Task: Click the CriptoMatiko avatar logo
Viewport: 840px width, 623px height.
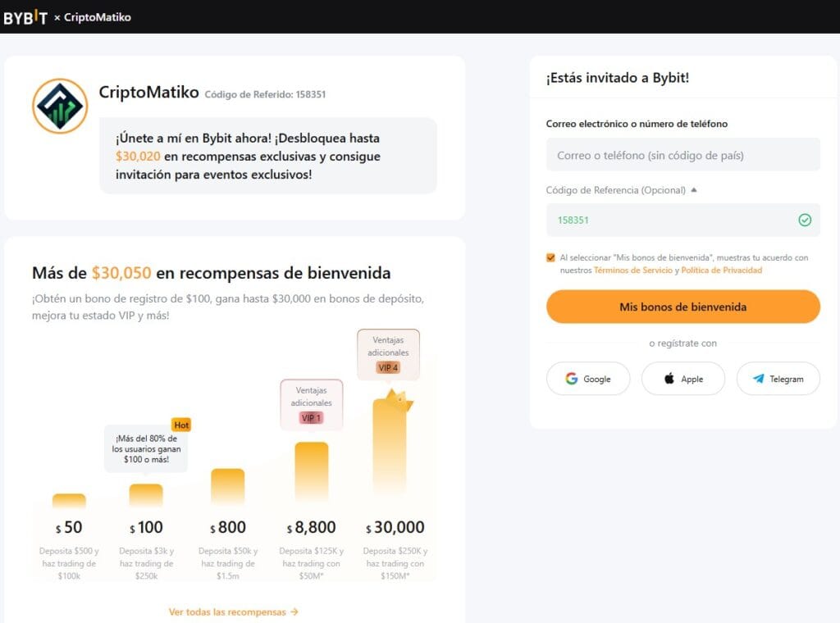Action: [x=60, y=106]
